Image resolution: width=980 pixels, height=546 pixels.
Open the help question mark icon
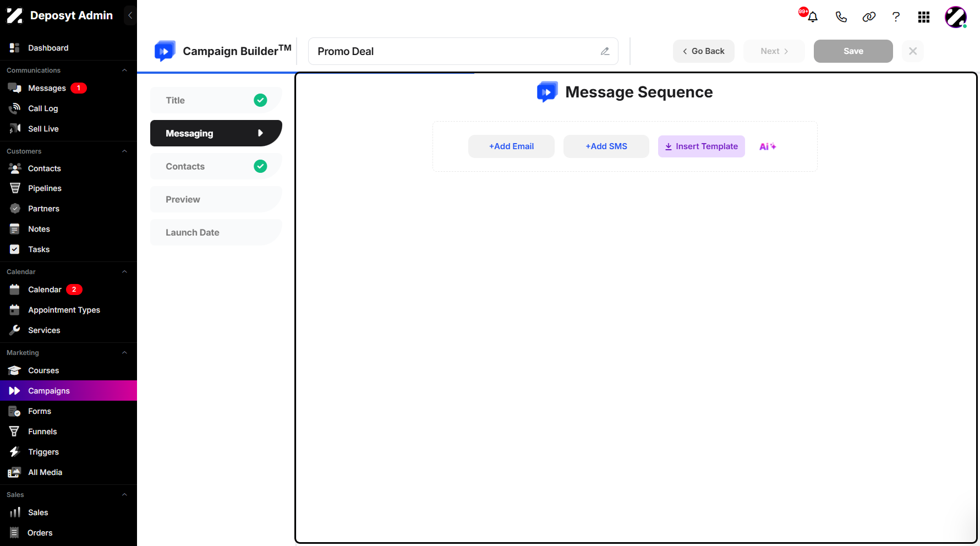pos(896,17)
